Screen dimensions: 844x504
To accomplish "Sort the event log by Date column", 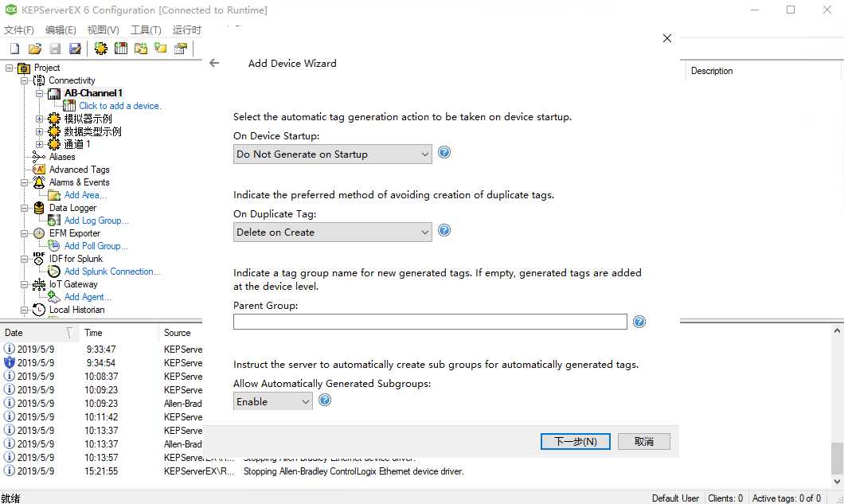I will pyautogui.click(x=39, y=333).
